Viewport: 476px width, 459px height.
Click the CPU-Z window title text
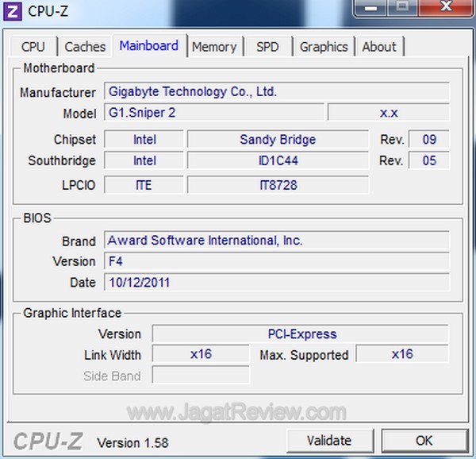point(48,12)
